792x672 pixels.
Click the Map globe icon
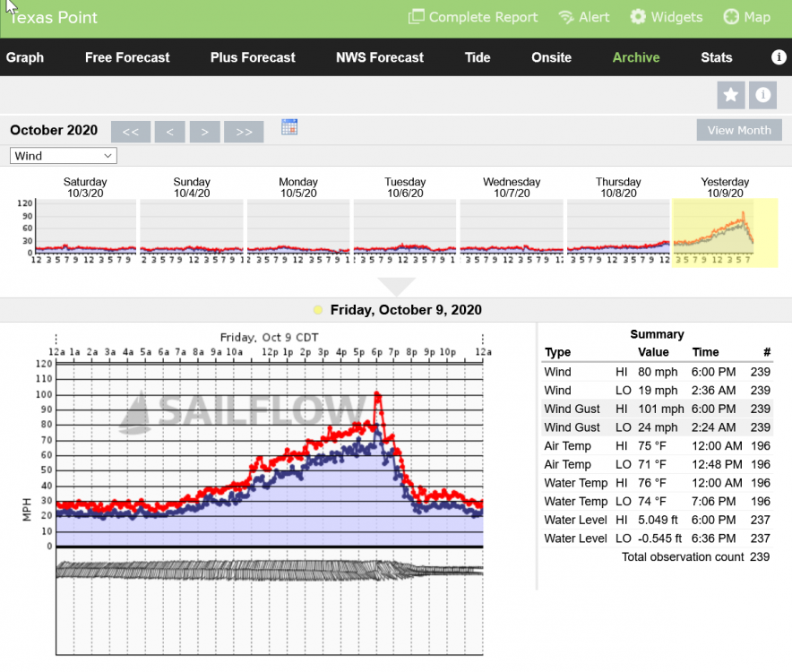click(731, 17)
